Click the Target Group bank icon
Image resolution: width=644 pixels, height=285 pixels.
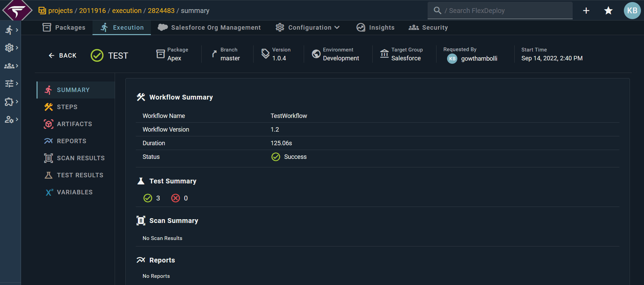tap(384, 54)
